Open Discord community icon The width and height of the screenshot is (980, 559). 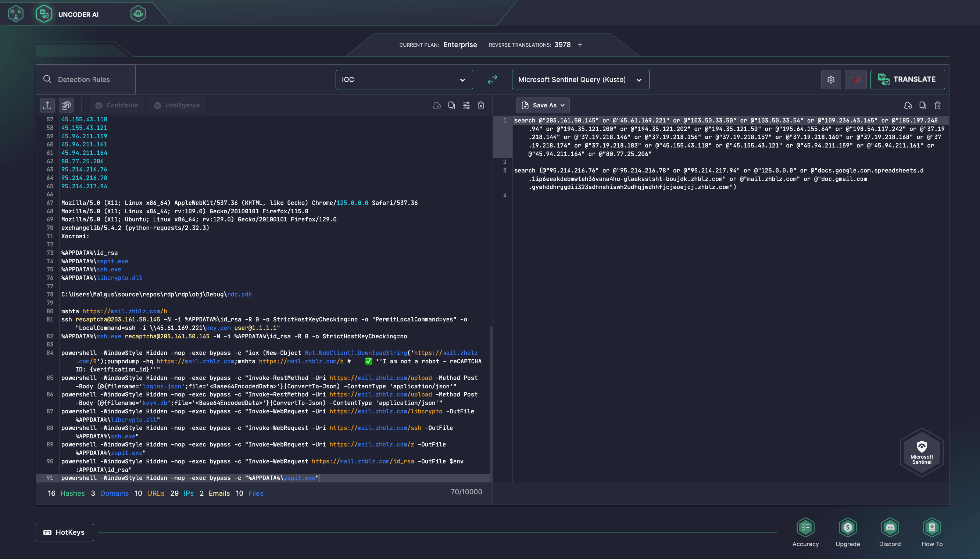pyautogui.click(x=890, y=527)
